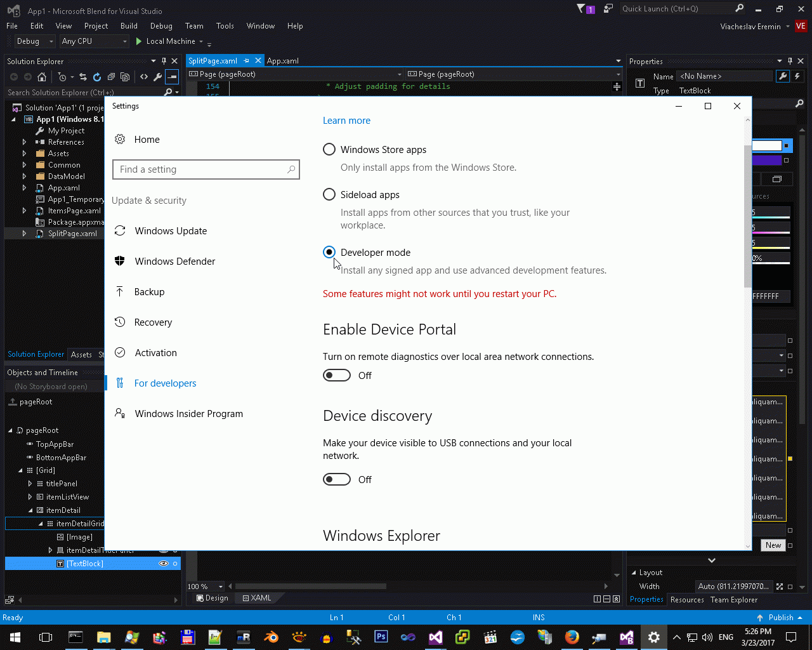Open the Local Machine target dropdown arrow

click(x=201, y=41)
